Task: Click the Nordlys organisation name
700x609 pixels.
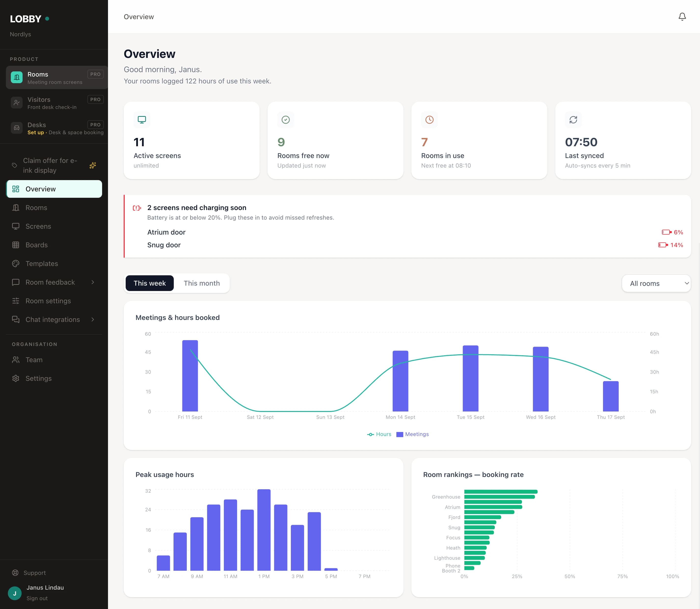Action: (x=20, y=34)
